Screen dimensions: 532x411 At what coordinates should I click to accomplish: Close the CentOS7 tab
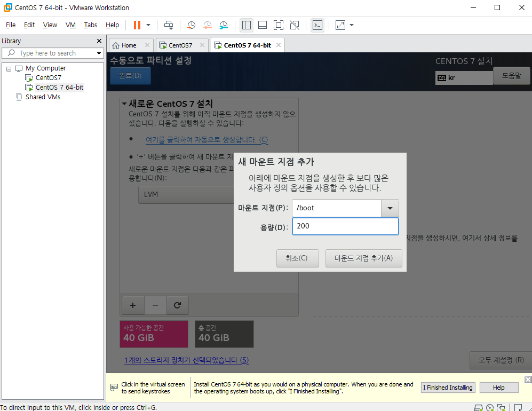(x=202, y=45)
